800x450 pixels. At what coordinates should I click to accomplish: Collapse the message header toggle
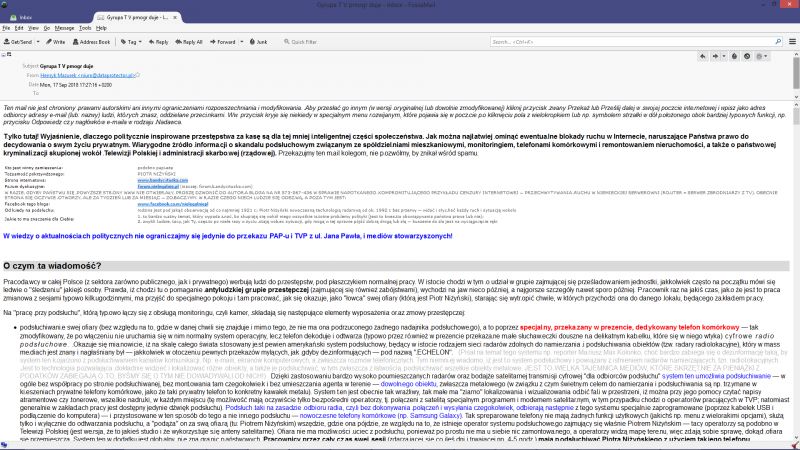pos(4,54)
